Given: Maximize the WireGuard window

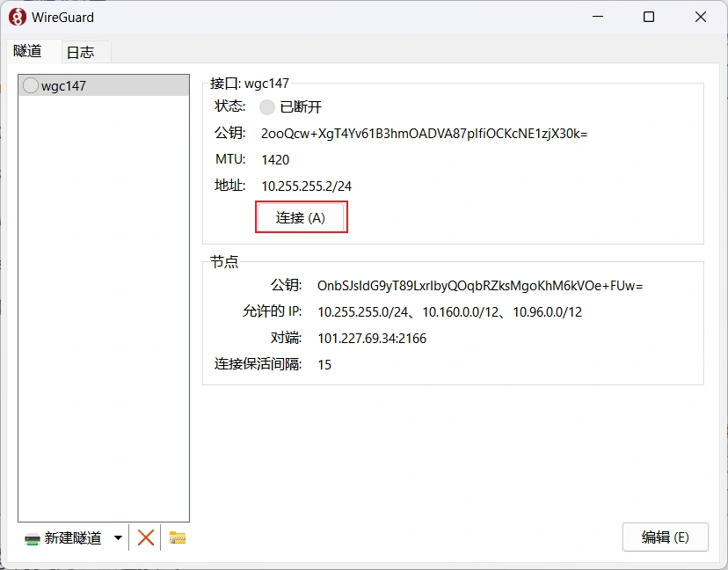Looking at the screenshot, I should point(649,17).
